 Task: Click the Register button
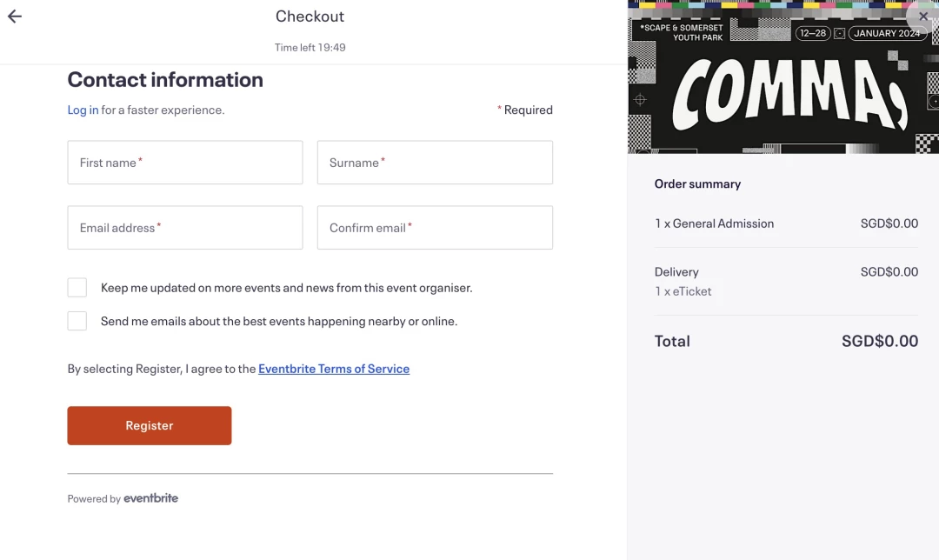[150, 426]
